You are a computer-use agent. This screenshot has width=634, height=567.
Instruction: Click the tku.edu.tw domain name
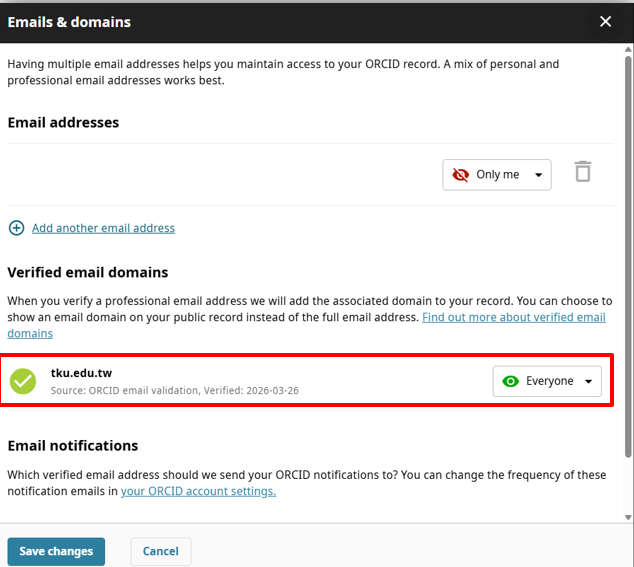tap(81, 373)
